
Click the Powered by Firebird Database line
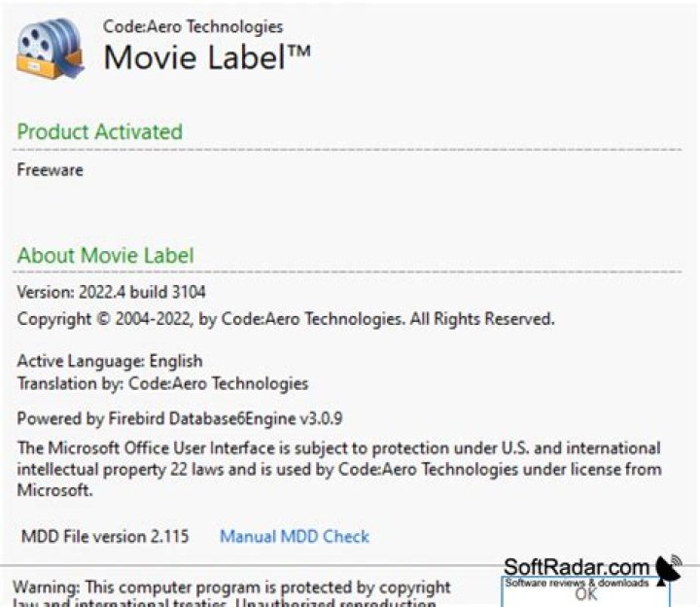tap(180, 419)
